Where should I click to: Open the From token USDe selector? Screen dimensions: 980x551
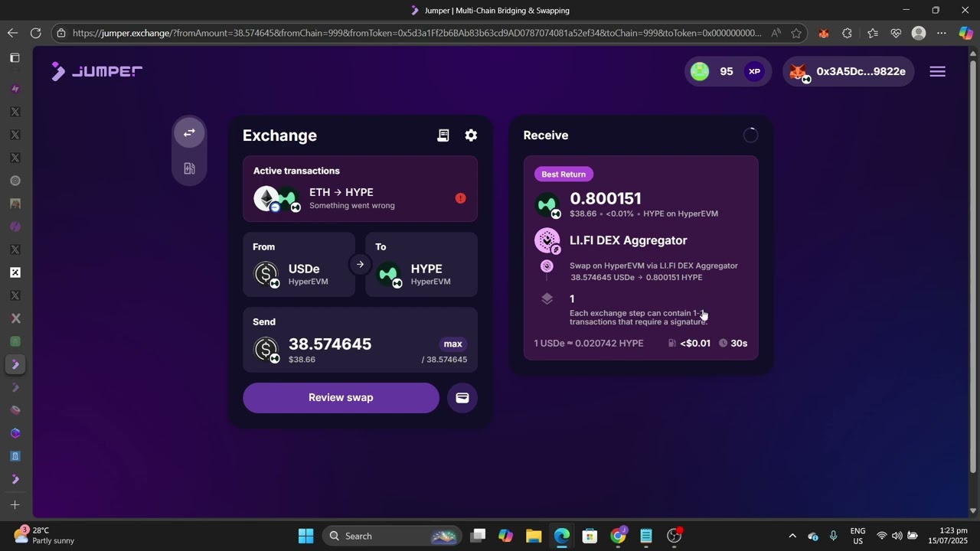[299, 265]
